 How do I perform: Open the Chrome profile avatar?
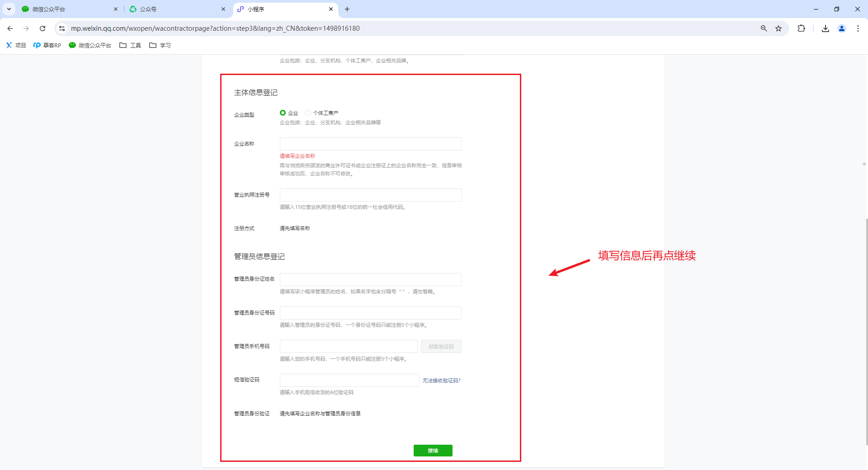(x=842, y=28)
